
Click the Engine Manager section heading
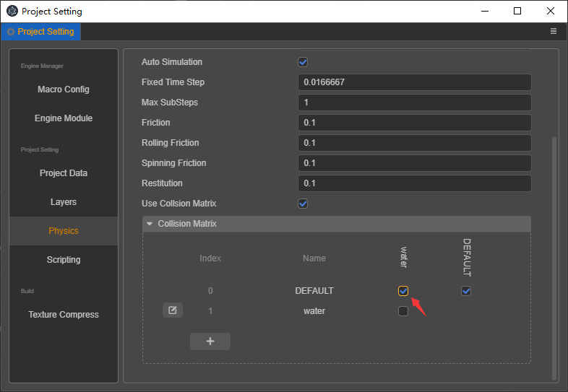click(x=42, y=66)
